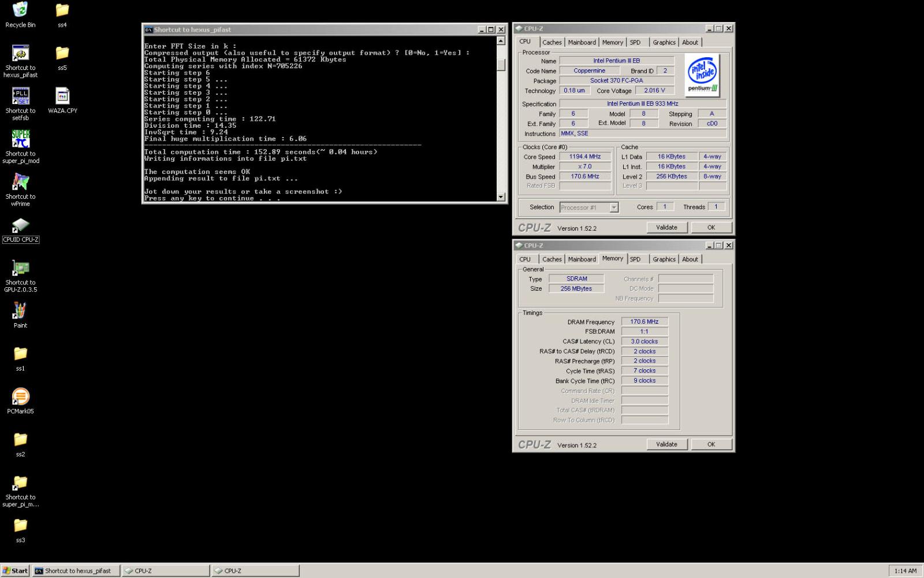924x578 pixels.
Task: Click the Level 2 256 KBytes cache value
Action: tap(672, 176)
